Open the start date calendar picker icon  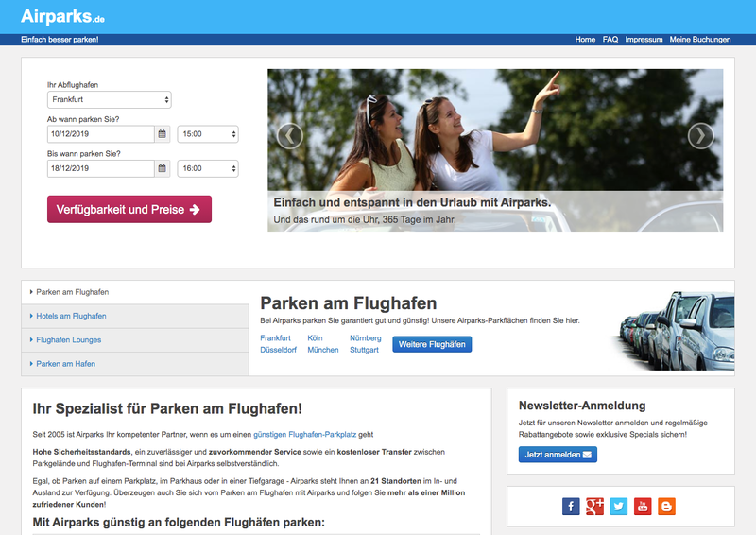pos(162,134)
